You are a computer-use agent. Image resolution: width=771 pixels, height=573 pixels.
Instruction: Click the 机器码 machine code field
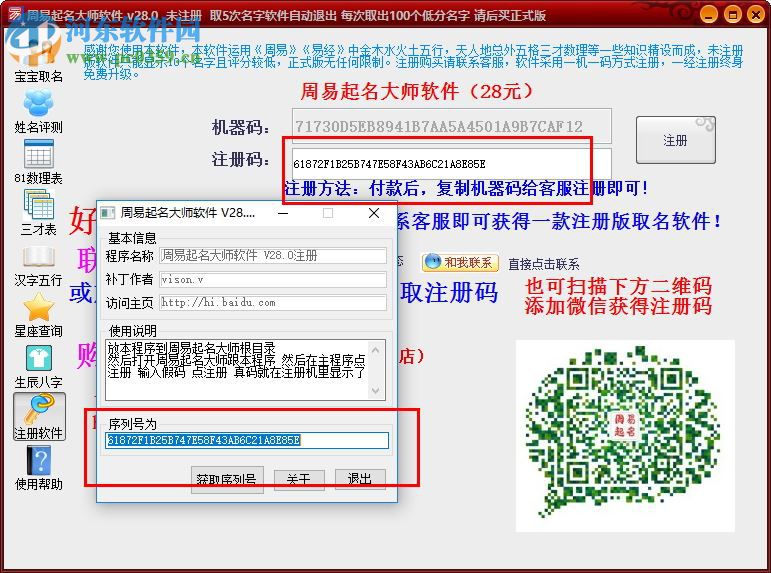tap(452, 126)
